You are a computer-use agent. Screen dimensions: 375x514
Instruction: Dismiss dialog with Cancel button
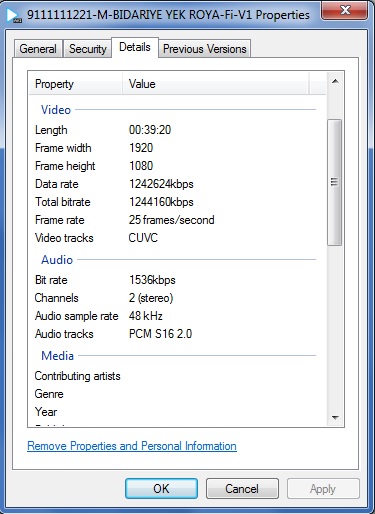(x=242, y=489)
